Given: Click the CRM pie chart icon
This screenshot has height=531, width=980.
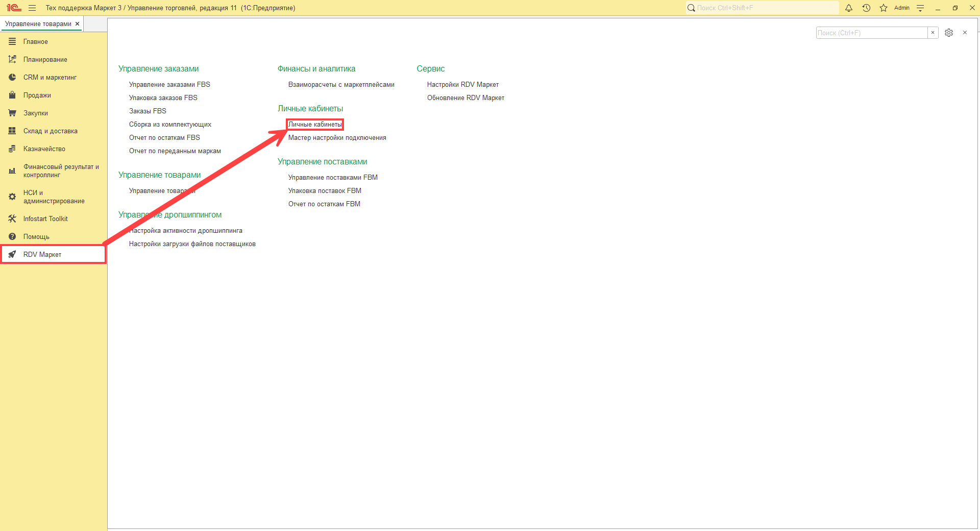Looking at the screenshot, I should click(12, 77).
